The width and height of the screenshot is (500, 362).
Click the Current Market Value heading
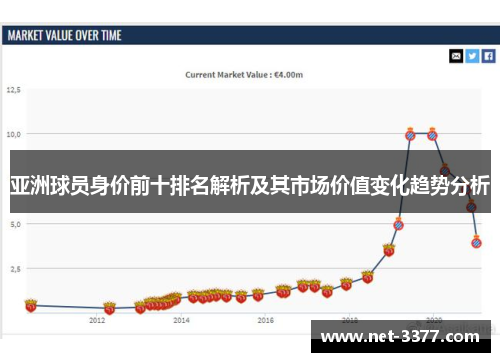(244, 75)
